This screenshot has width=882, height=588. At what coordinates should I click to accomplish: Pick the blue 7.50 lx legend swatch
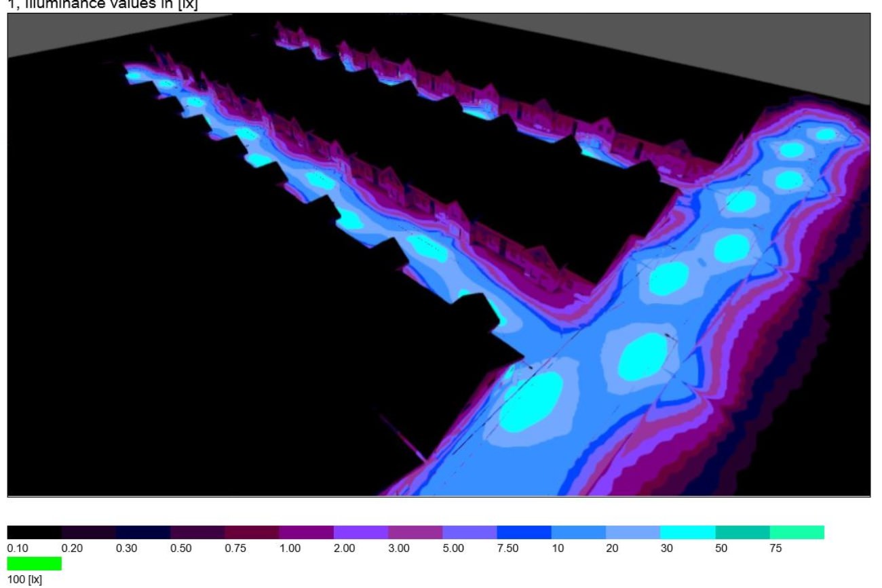point(524,532)
